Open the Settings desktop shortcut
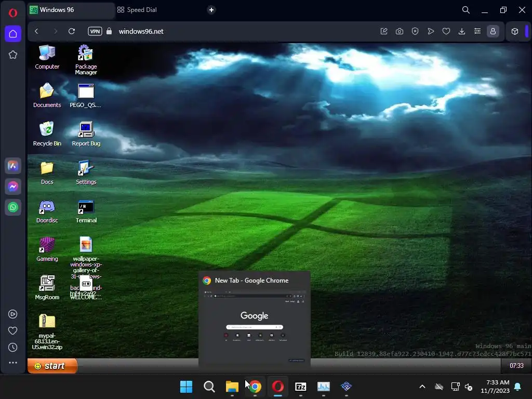Viewport: 532px width, 399px height. tap(86, 172)
